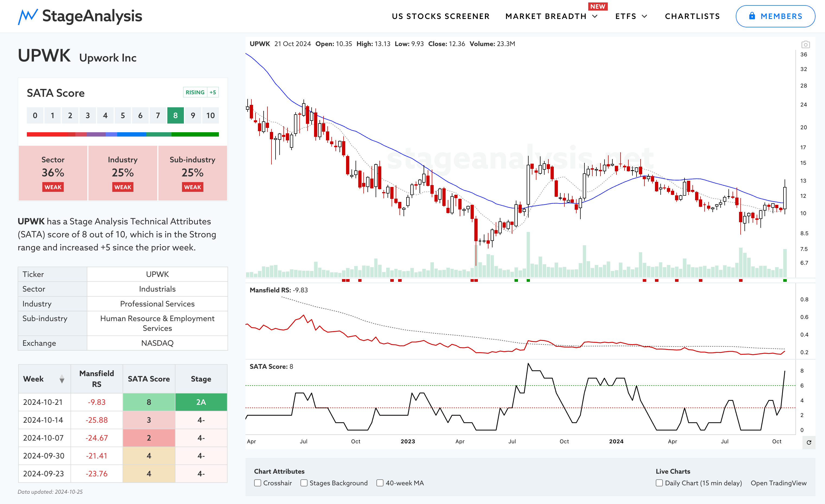Click the Industrials sector value
The height and width of the screenshot is (504, 825).
tap(157, 289)
